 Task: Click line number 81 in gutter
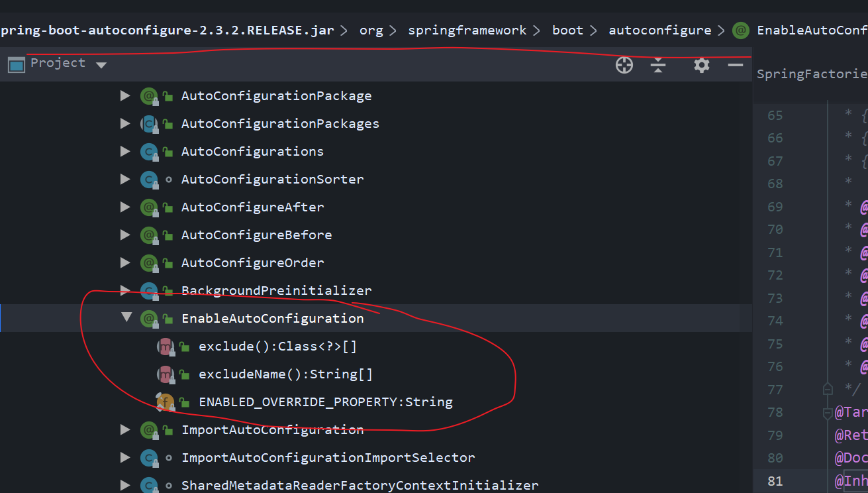click(x=775, y=481)
